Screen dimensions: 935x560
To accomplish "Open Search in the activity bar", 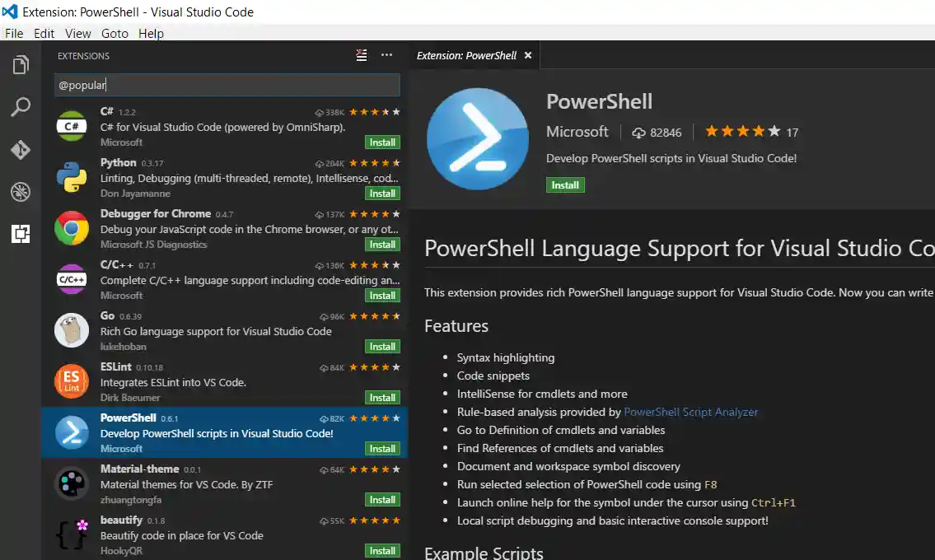I will tap(21, 107).
